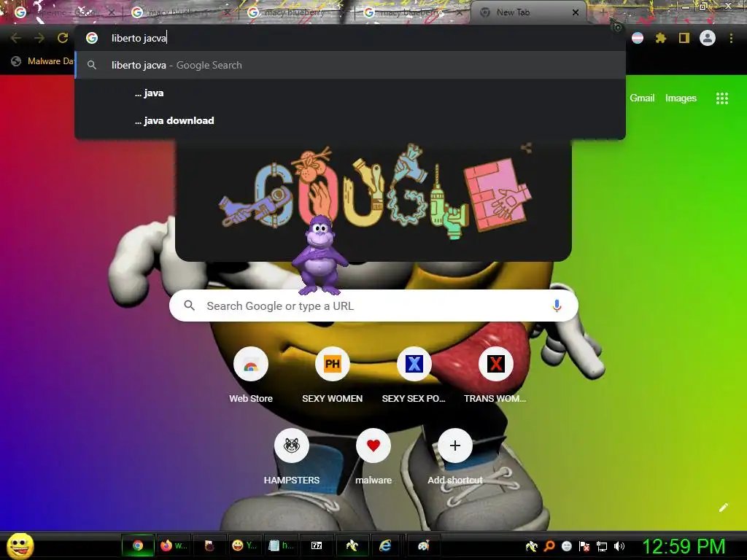Click the BonziBuddy purple gorilla
This screenshot has height=560, width=747.
[320, 255]
